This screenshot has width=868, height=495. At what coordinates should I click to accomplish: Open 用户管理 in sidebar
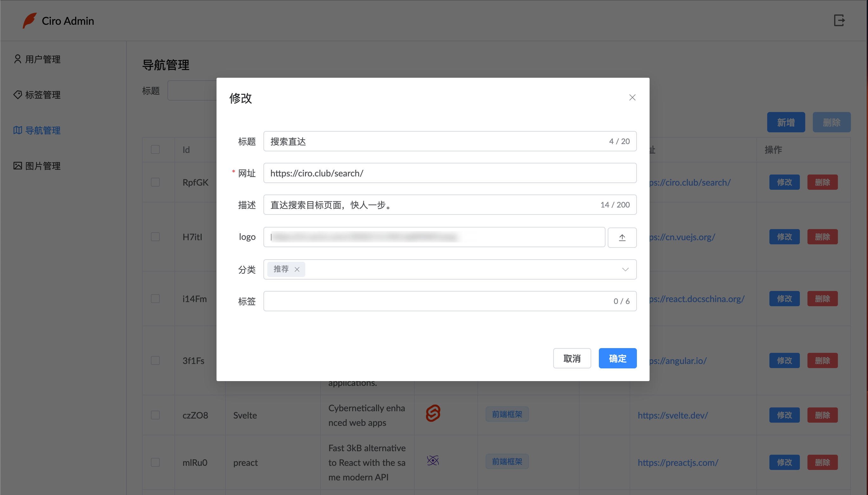37,59
